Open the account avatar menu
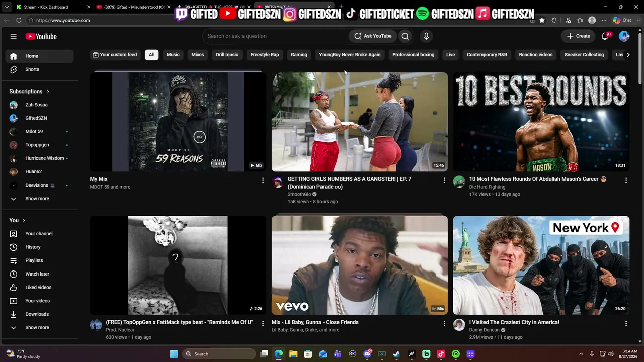Screen dimensions: 644x362 tap(624, 36)
